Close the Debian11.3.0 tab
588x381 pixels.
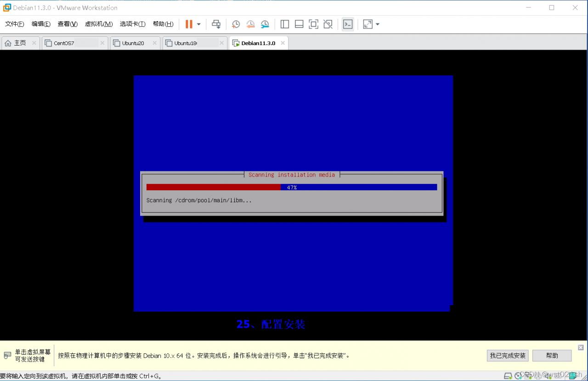[283, 43]
